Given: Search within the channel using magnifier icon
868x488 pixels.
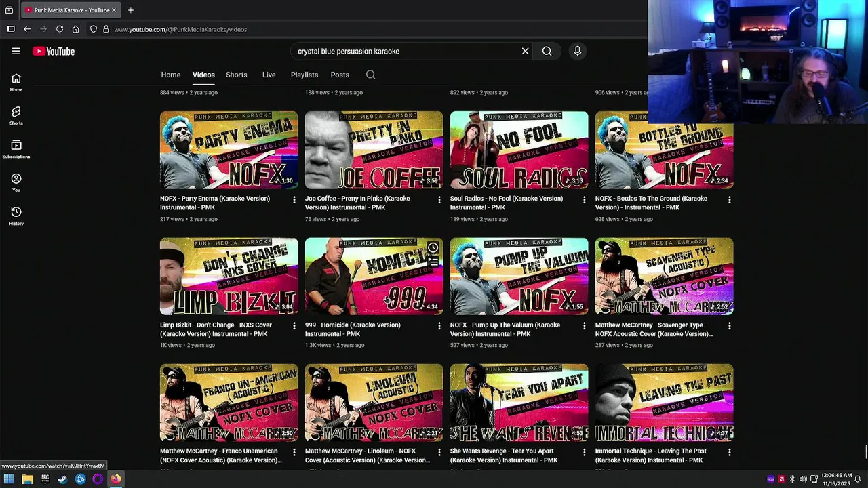Looking at the screenshot, I should [370, 75].
